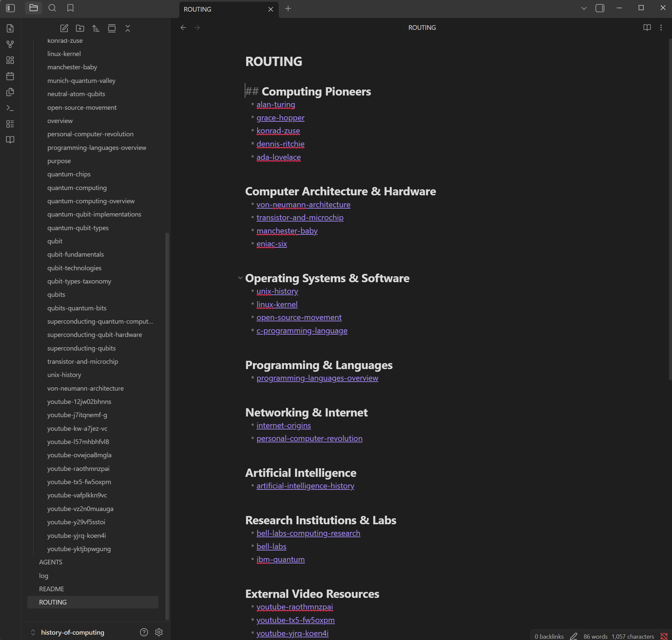Click the list-style ribbon icon above the book icon
This screenshot has height=640, width=672.
click(10, 124)
